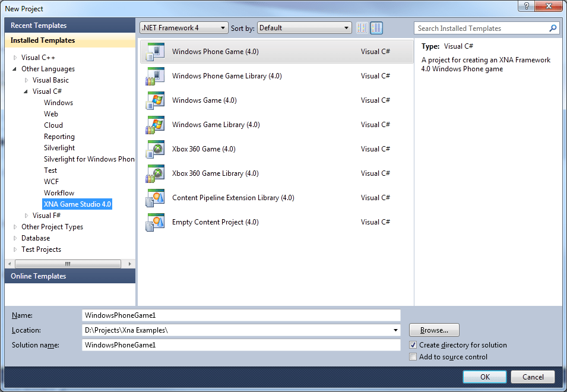Switch to small icons view
The image size is (567, 392).
[x=362, y=28]
